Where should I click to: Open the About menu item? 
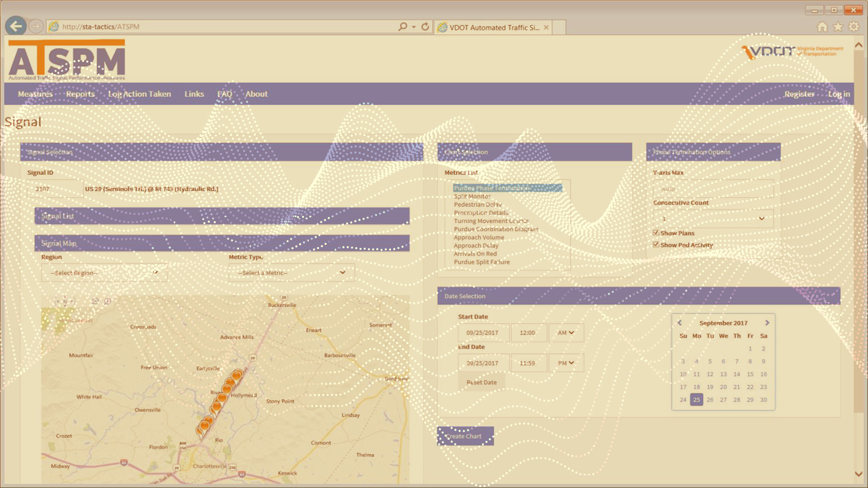[x=256, y=94]
